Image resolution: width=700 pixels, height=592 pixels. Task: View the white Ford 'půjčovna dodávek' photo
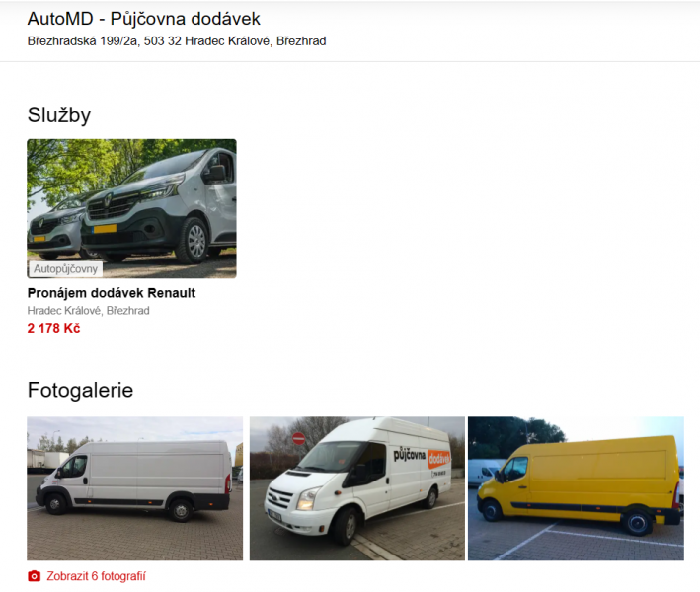tap(357, 488)
